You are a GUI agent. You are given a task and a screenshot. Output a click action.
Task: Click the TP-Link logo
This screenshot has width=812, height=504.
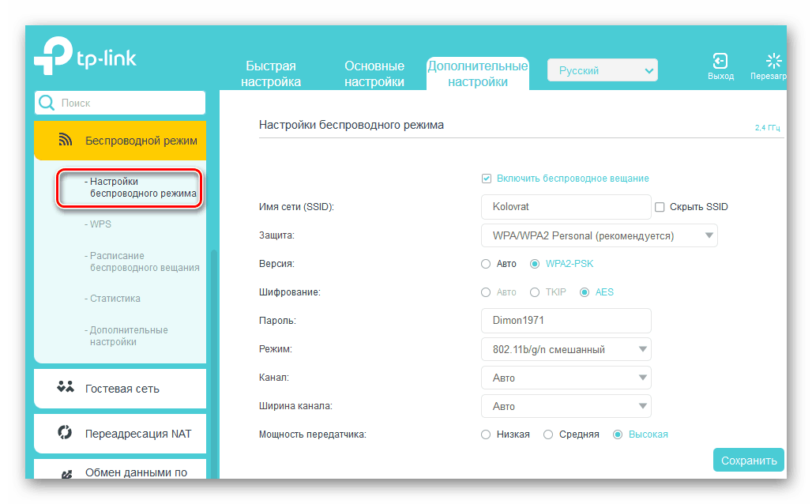tap(85, 56)
